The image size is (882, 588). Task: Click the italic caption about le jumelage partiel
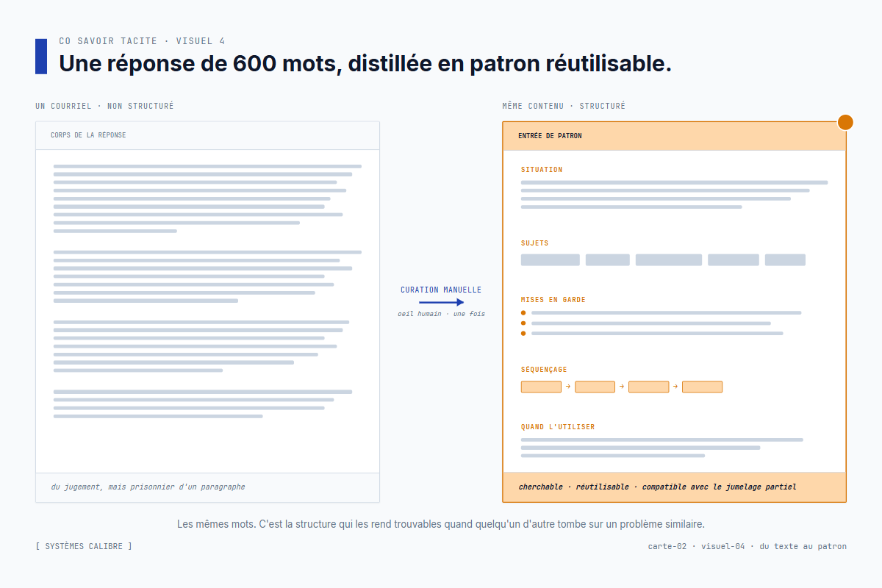coord(657,487)
